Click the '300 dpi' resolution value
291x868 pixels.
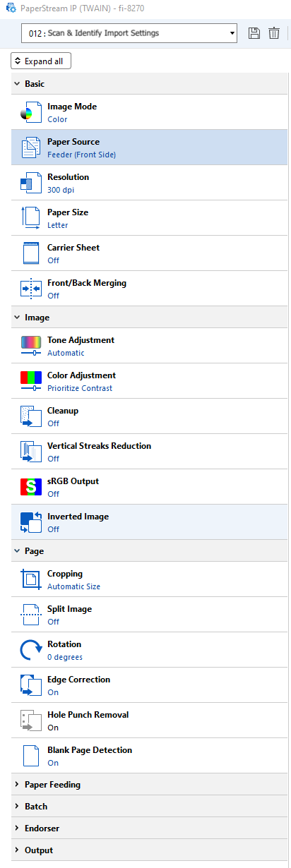[61, 190]
